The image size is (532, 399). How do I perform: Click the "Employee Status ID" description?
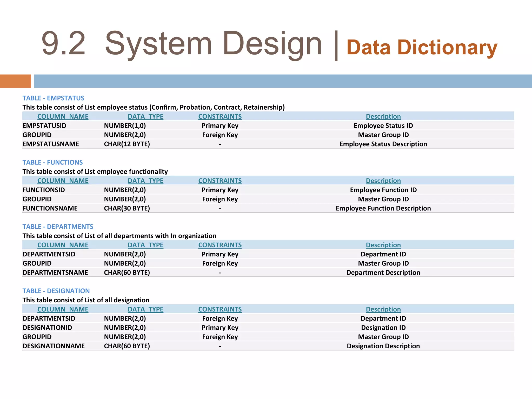383,126
